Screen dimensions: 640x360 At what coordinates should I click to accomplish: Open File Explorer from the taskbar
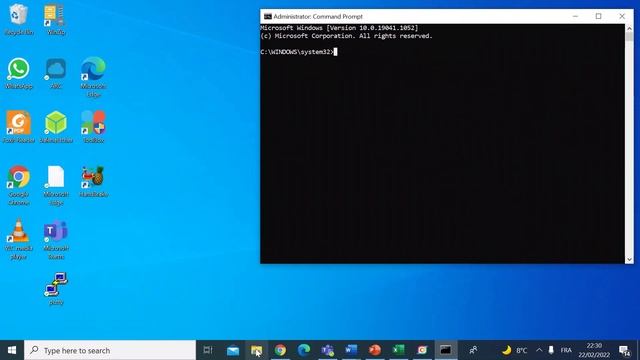point(256,350)
